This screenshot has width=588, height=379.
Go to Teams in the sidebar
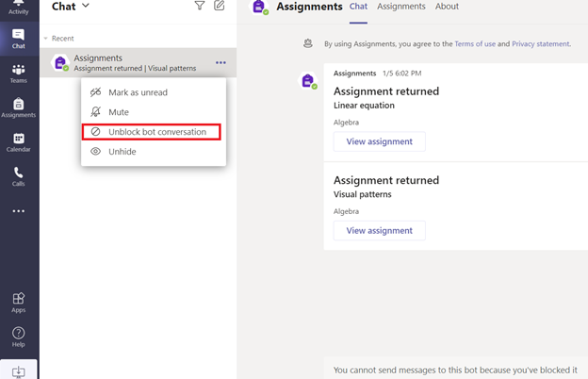[19, 74]
